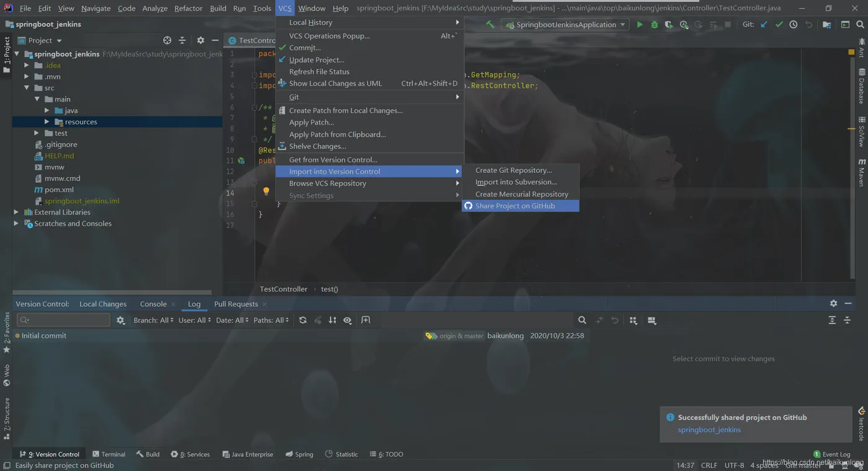The image size is (868, 471).
Task: Expand the External Libraries node
Action: tap(16, 212)
